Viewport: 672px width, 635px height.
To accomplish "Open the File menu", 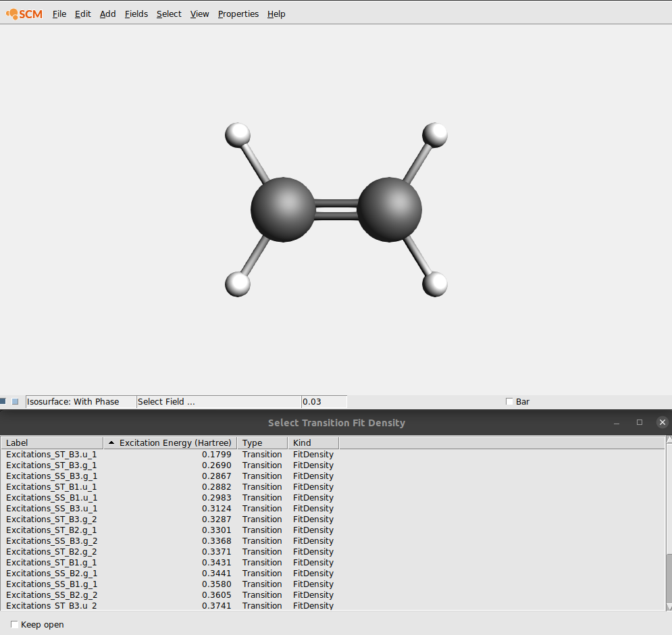I will tap(59, 14).
